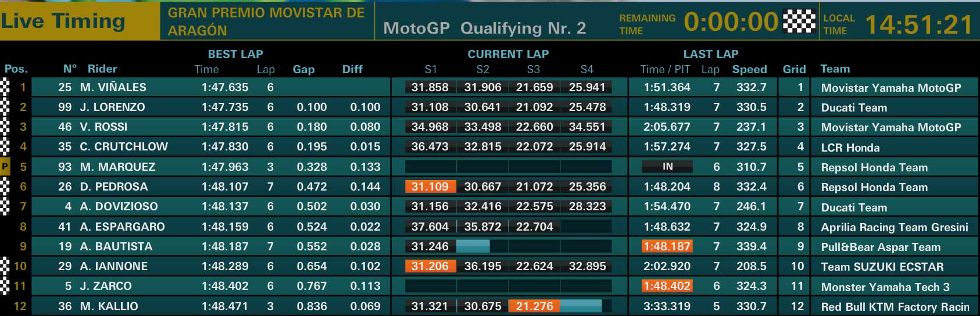Click Kallio's orange S3 sector time 21.276
This screenshot has width=980, height=316.
coord(534,306)
